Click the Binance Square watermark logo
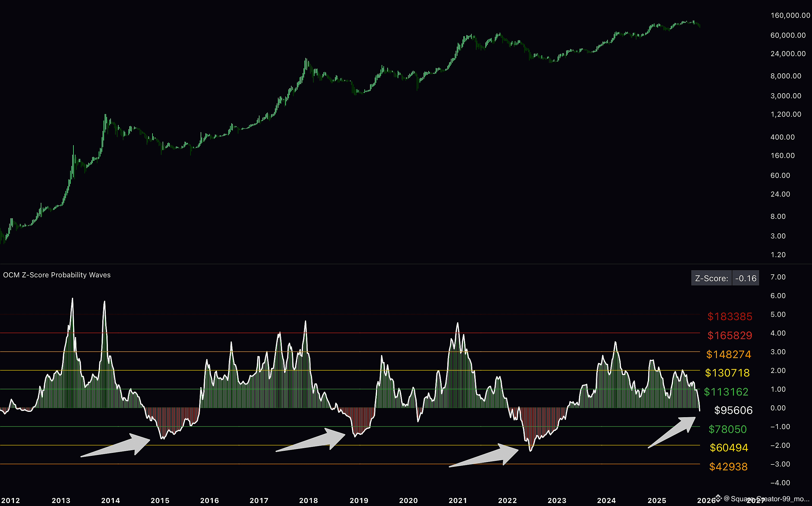This screenshot has height=506, width=812. (718, 498)
